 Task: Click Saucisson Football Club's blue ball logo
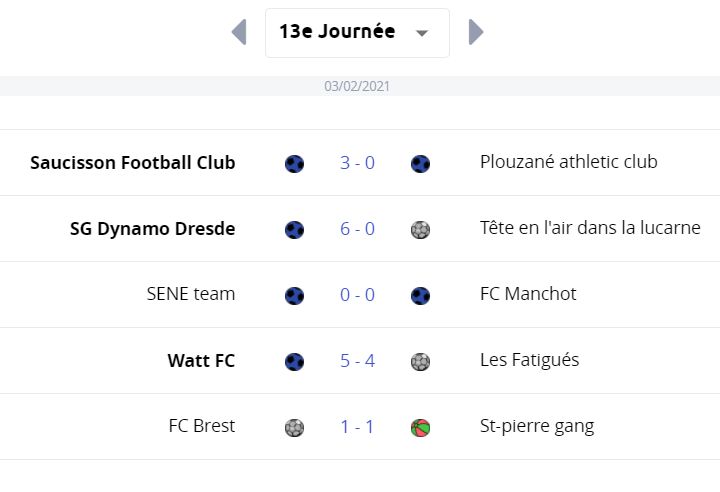[294, 164]
